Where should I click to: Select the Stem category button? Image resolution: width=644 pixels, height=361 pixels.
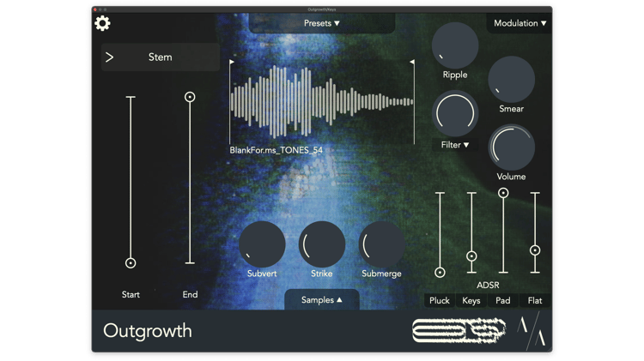pyautogui.click(x=161, y=57)
